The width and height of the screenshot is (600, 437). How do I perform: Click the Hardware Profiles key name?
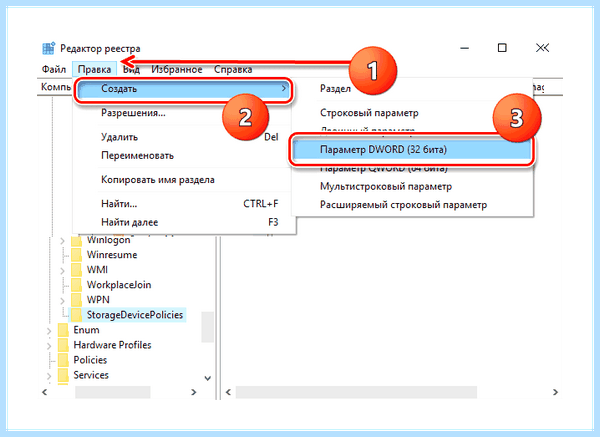click(112, 345)
